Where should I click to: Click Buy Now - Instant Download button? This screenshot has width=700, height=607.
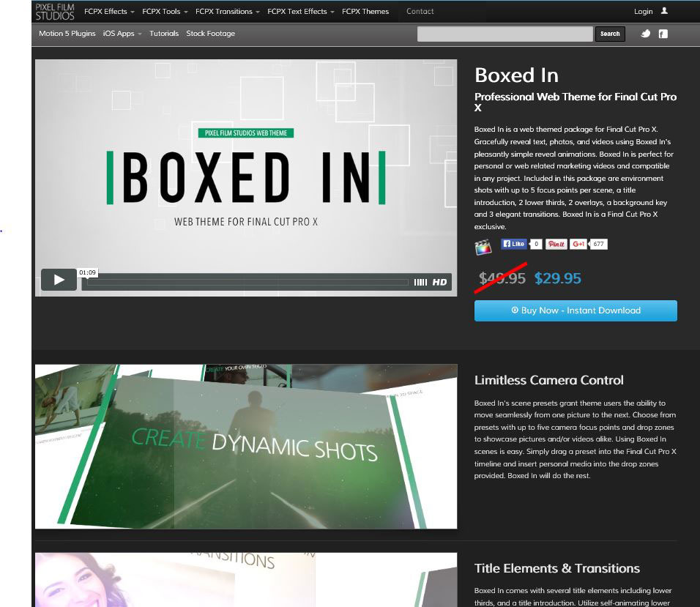click(x=576, y=310)
